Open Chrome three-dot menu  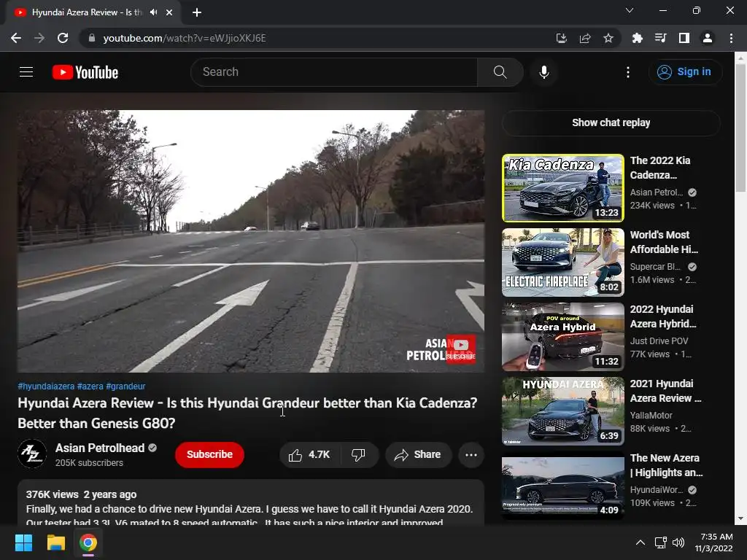[731, 38]
